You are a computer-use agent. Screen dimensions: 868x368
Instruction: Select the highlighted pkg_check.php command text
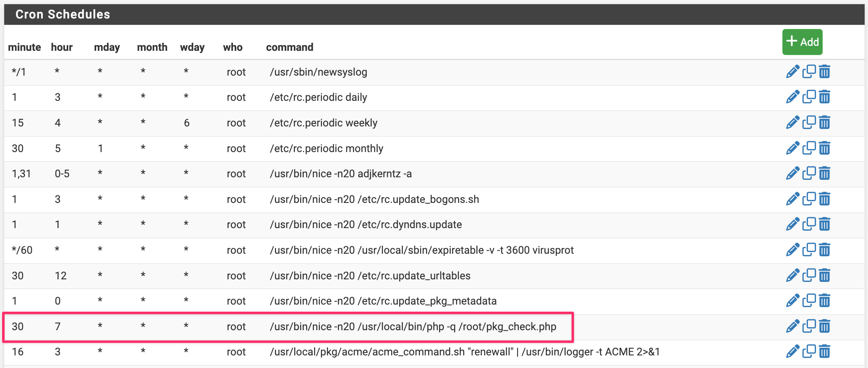(413, 327)
